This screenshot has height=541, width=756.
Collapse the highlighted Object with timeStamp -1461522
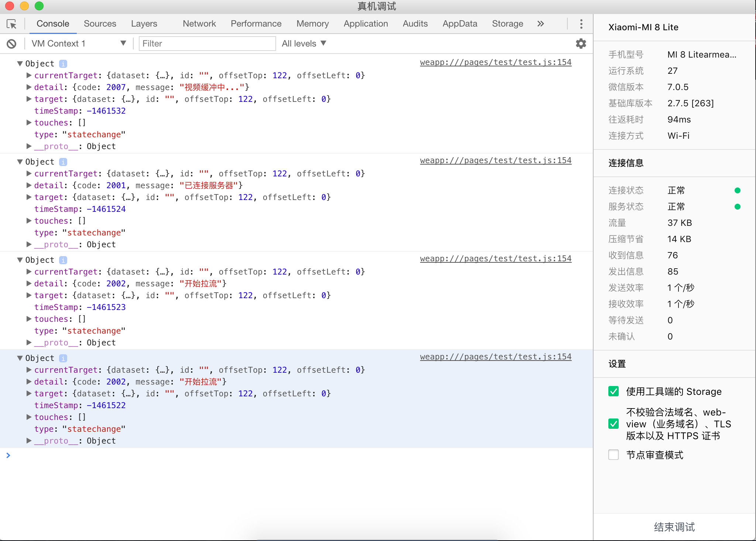pos(20,358)
